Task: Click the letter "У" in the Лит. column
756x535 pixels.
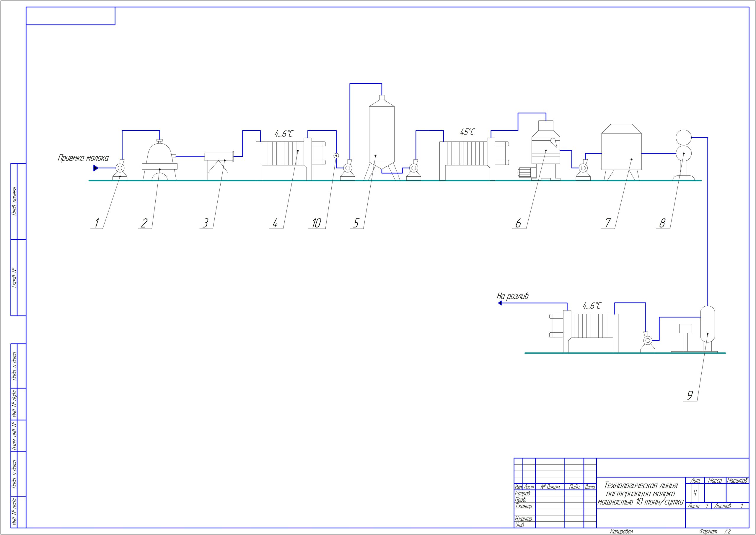Action: click(695, 493)
